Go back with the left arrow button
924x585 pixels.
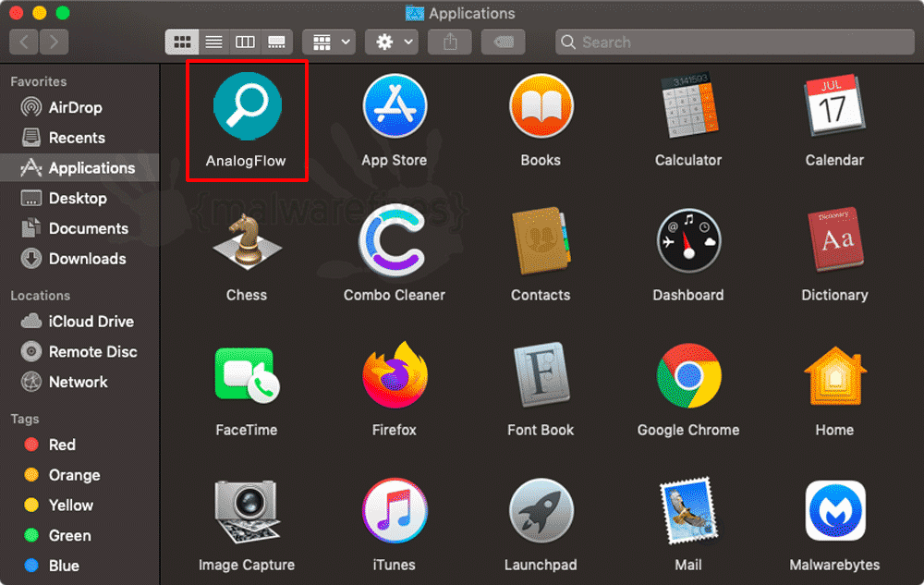click(x=24, y=42)
